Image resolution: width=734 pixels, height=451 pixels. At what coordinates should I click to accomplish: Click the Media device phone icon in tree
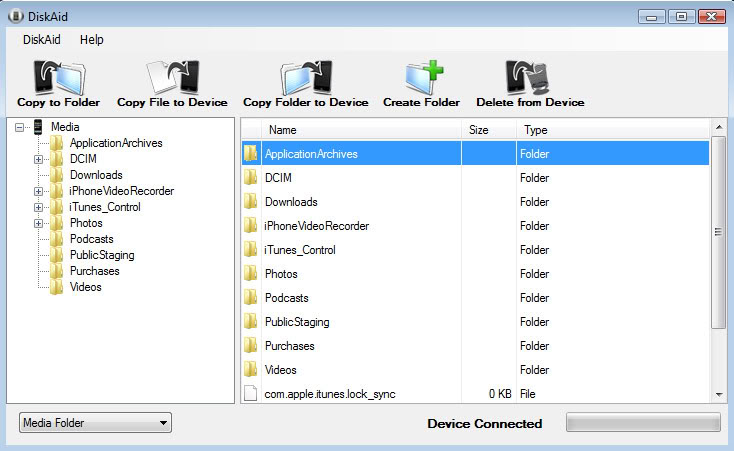tap(38, 127)
